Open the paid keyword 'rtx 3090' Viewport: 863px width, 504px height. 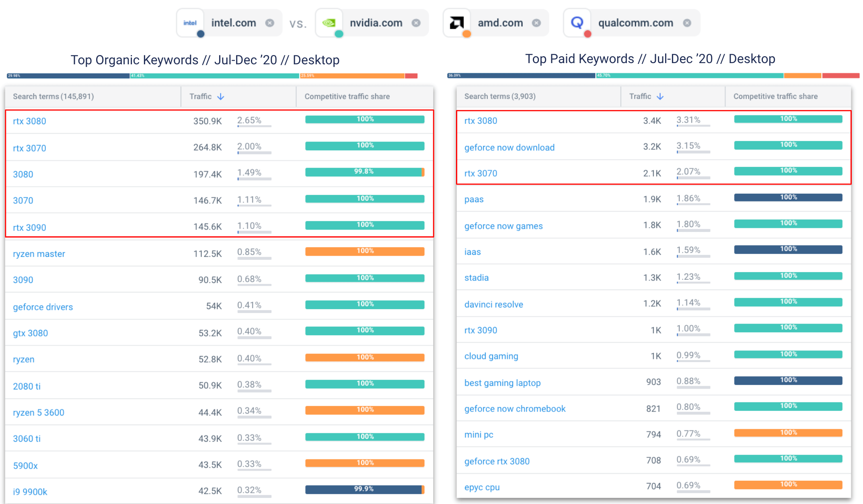click(481, 330)
